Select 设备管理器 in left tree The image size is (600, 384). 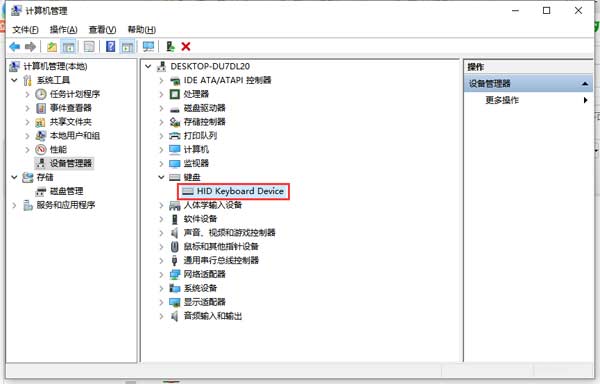(x=70, y=163)
